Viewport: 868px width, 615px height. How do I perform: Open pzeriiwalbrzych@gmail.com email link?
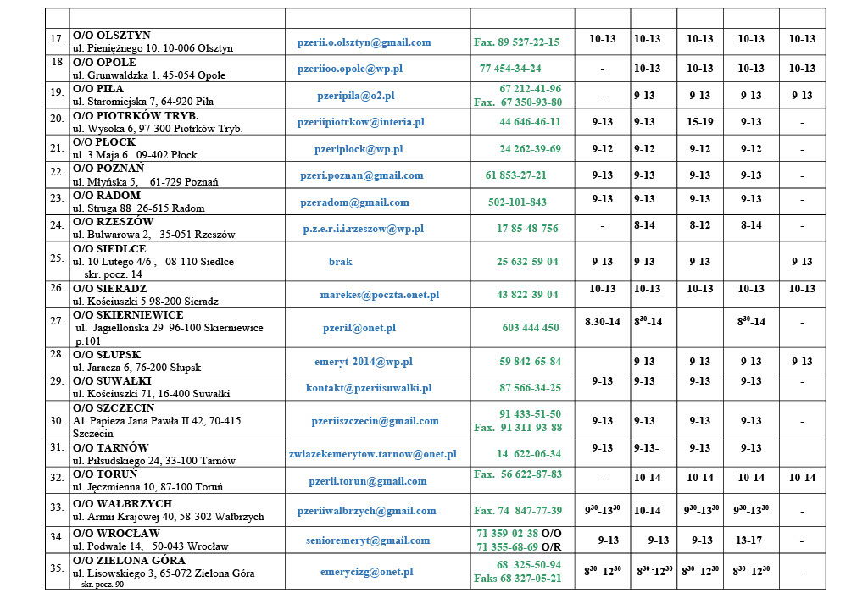click(x=366, y=511)
